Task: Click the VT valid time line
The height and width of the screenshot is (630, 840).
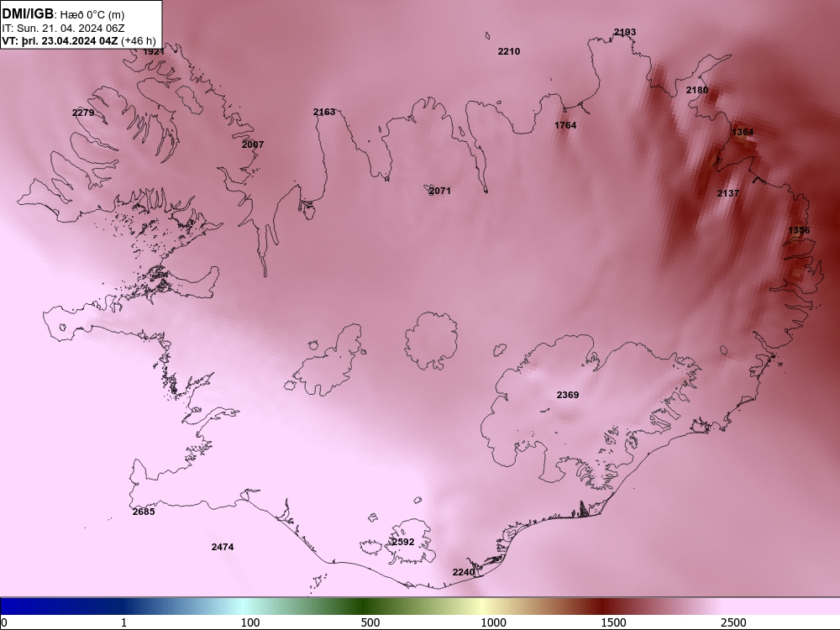Action: pyautogui.click(x=79, y=41)
